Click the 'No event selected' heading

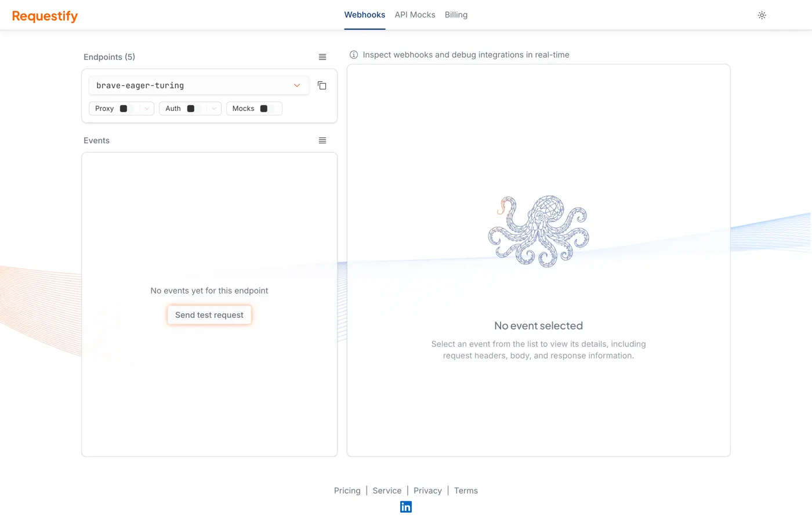pos(538,326)
